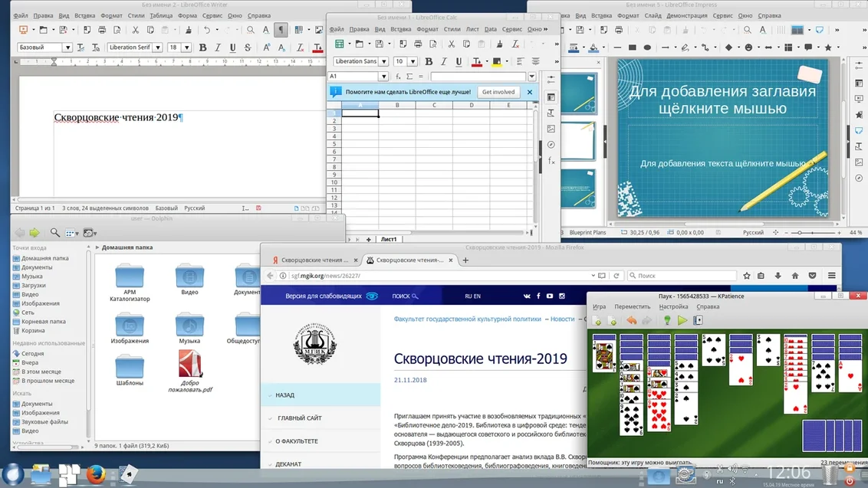
Task: Open the Liberation Serif font dropdown in Writer
Action: [x=158, y=47]
